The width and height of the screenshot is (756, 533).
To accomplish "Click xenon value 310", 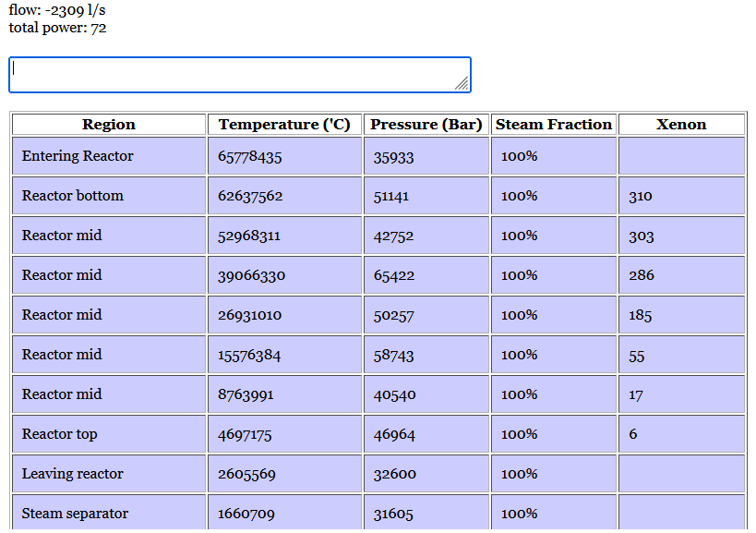I will click(x=641, y=197).
